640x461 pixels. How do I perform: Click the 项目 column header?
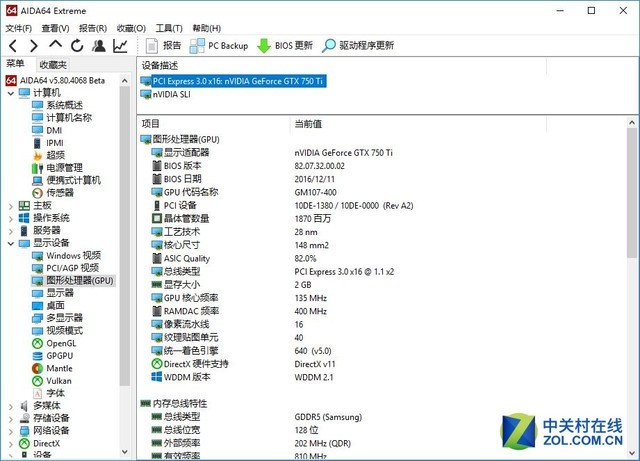pos(151,124)
